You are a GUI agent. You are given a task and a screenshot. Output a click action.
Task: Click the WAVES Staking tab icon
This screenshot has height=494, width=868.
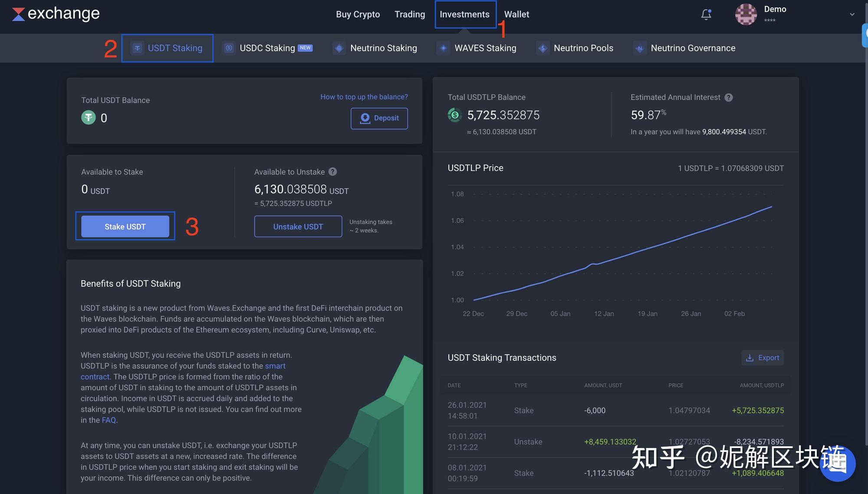443,48
